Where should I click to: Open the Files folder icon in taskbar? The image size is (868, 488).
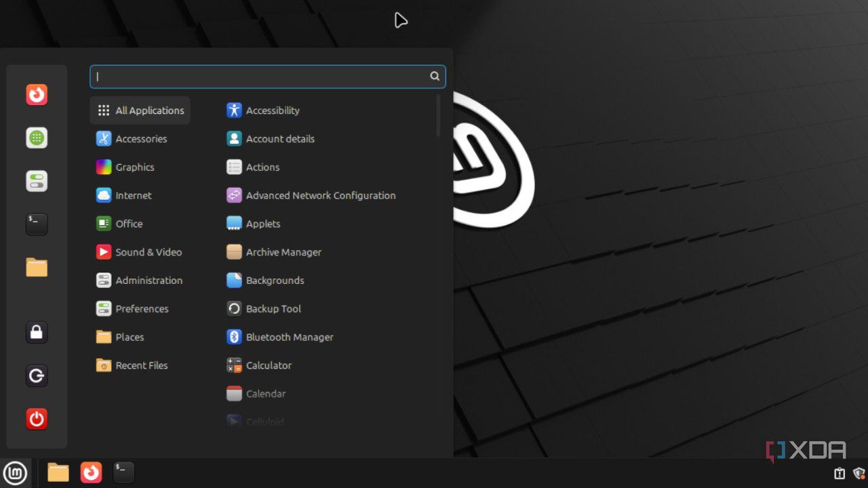click(58, 472)
